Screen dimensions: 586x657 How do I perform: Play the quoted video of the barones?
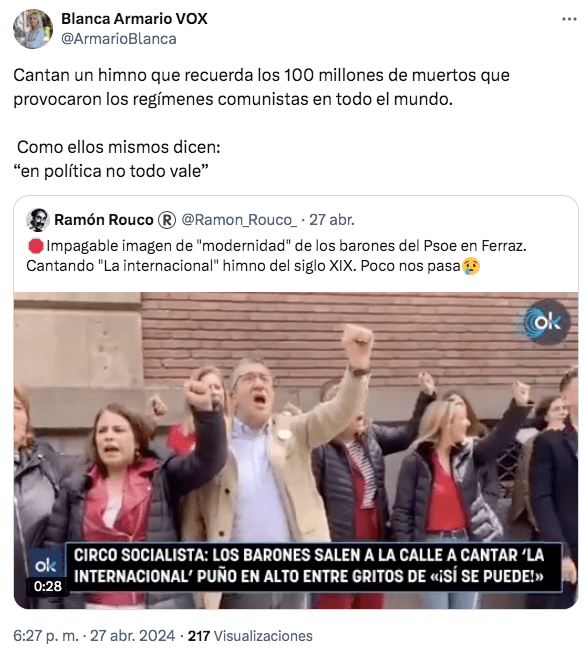pos(296,450)
